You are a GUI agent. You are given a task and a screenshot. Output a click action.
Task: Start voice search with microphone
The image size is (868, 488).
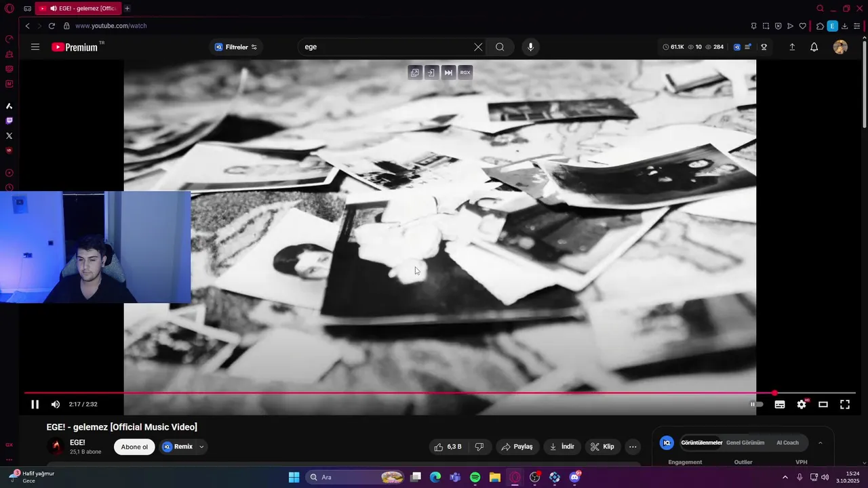coord(530,47)
